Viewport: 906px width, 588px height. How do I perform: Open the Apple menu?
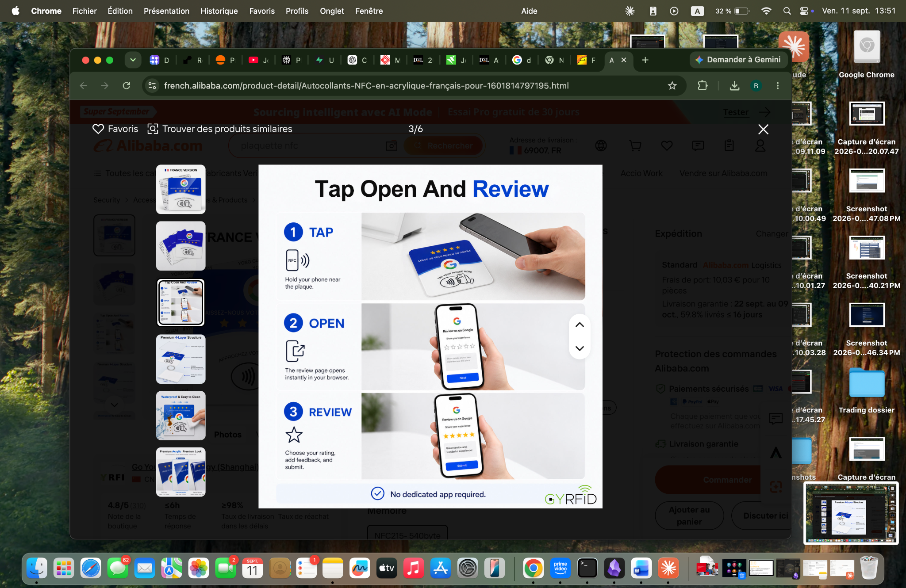(15, 11)
